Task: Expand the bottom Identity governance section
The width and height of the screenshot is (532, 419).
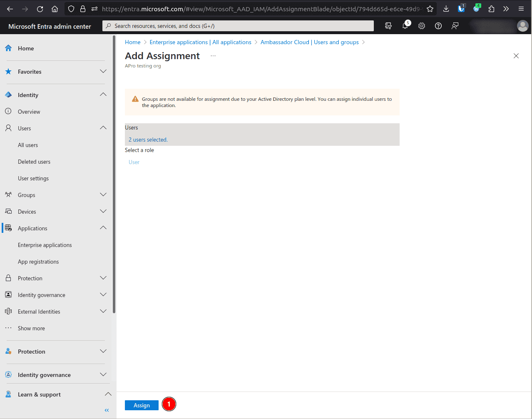Action: click(103, 375)
